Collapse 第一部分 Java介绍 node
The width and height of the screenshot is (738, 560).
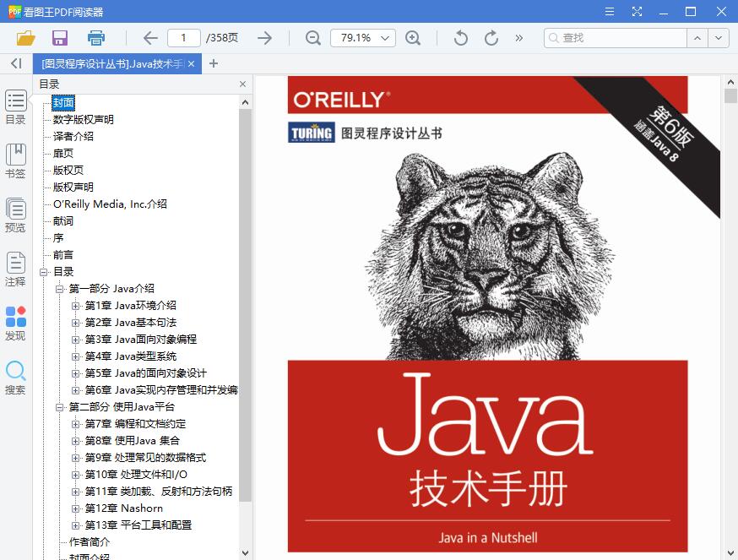pos(59,289)
